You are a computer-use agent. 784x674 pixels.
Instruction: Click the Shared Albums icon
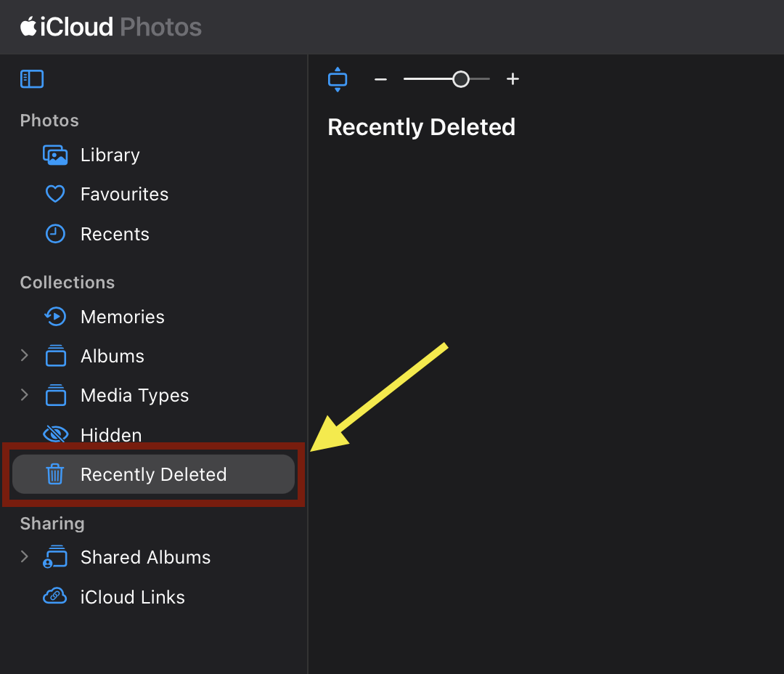point(55,558)
